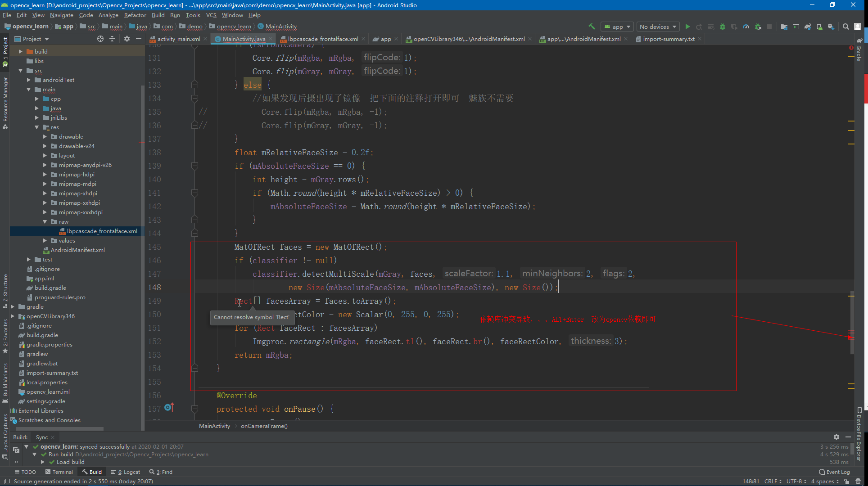The image size is (868, 486).
Task: Select build.gradle under app module
Action: coord(50,288)
